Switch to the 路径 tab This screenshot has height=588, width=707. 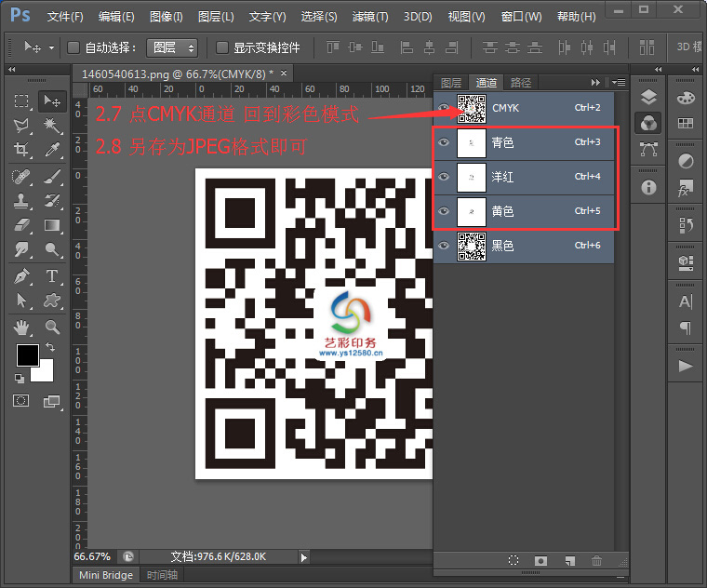click(x=520, y=83)
